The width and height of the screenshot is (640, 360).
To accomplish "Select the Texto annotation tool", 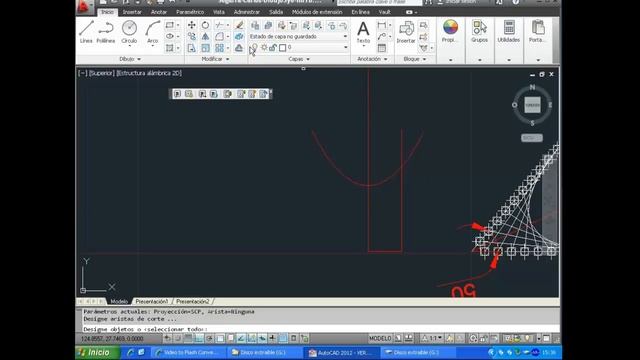I will coord(363,32).
